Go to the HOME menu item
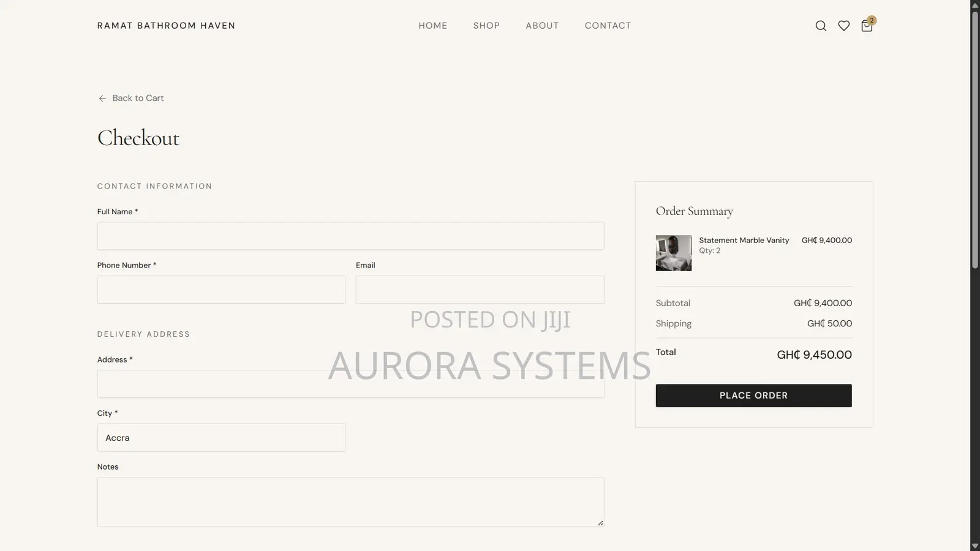The image size is (980, 551). (x=433, y=26)
